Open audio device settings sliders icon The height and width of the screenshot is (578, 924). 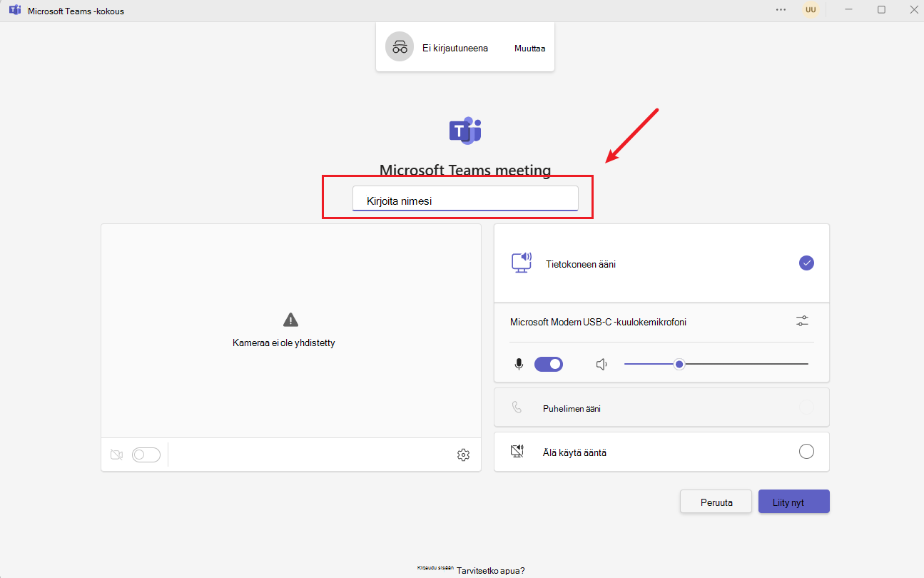coord(802,321)
